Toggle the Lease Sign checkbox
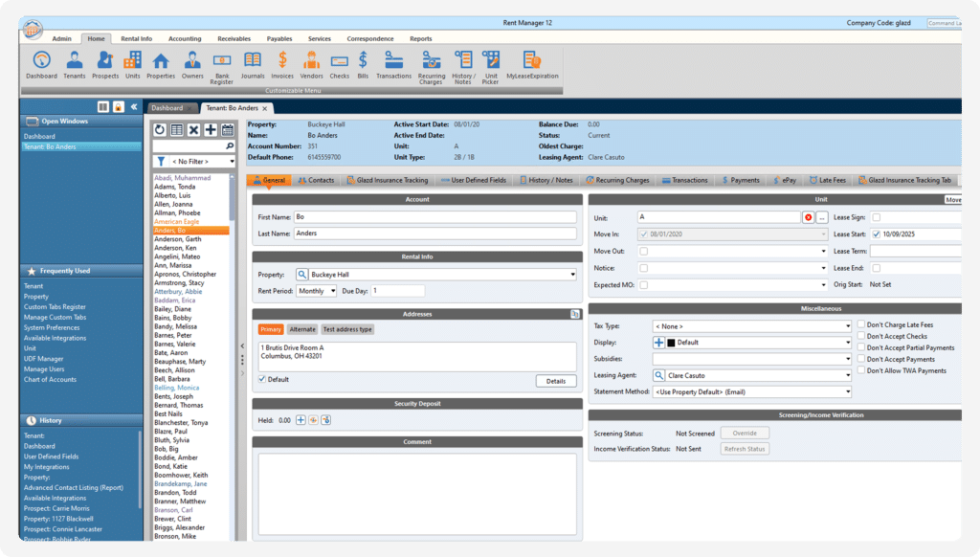This screenshot has height=557, width=980. coord(877,217)
